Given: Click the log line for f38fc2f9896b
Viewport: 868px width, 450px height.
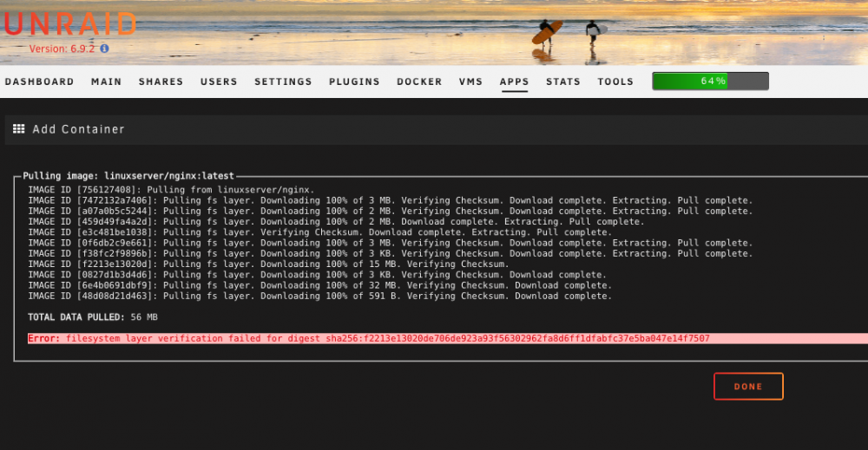Looking at the screenshot, I should click(391, 253).
